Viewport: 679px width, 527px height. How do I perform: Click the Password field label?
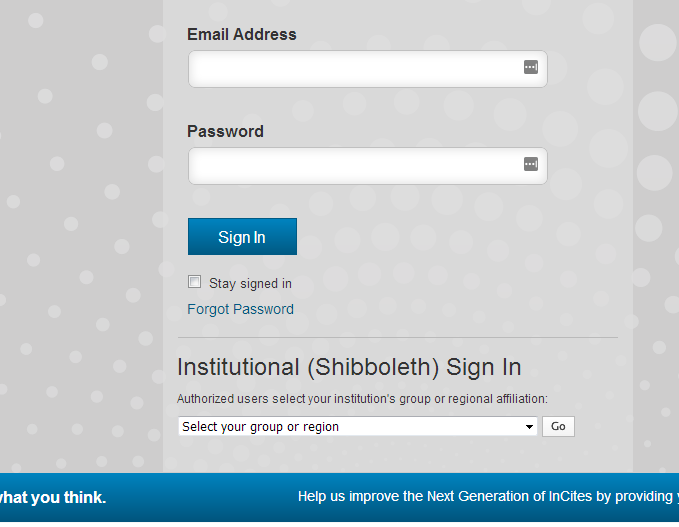[x=225, y=131]
